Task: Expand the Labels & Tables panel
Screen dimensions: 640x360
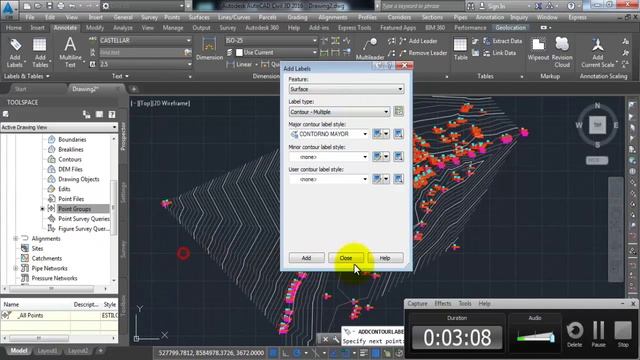Action: click(27, 76)
